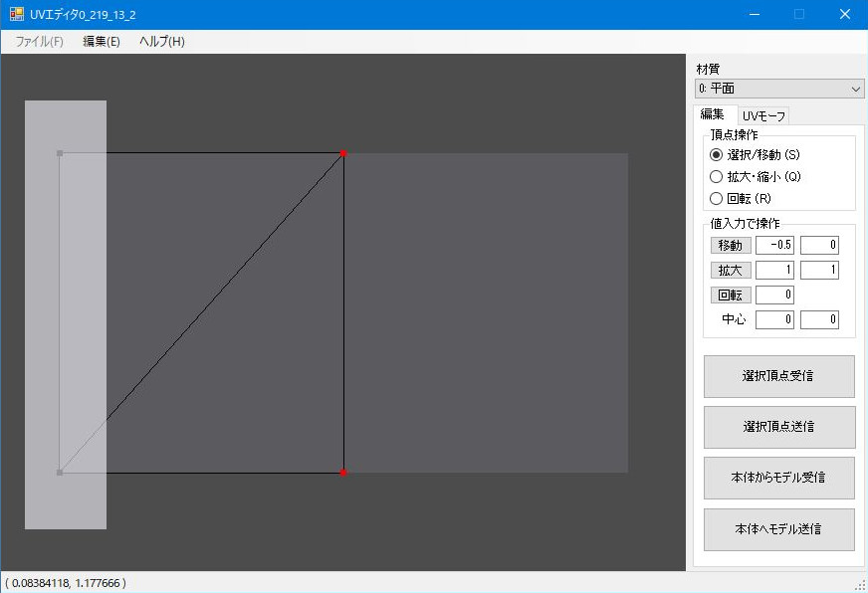Select the 回転 (R) radio button
The height and width of the screenshot is (593, 868).
pyautogui.click(x=741, y=198)
